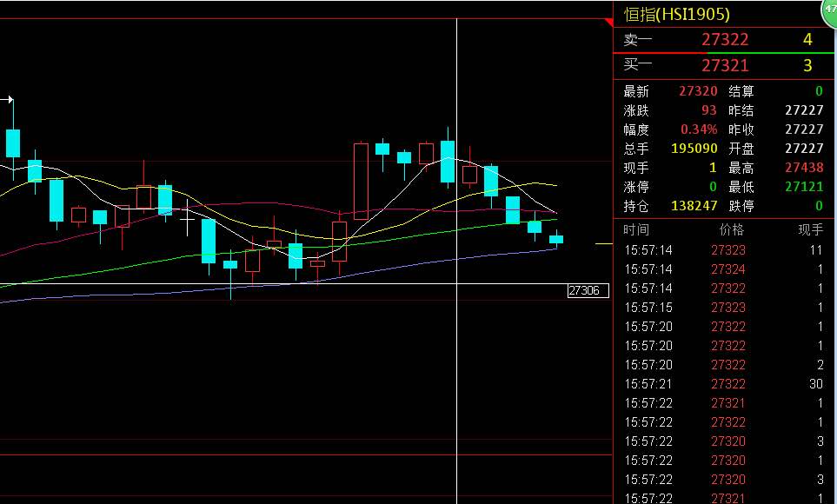837x504 pixels.
Task: Click the 现手 column header in trade list
Action: click(810, 229)
